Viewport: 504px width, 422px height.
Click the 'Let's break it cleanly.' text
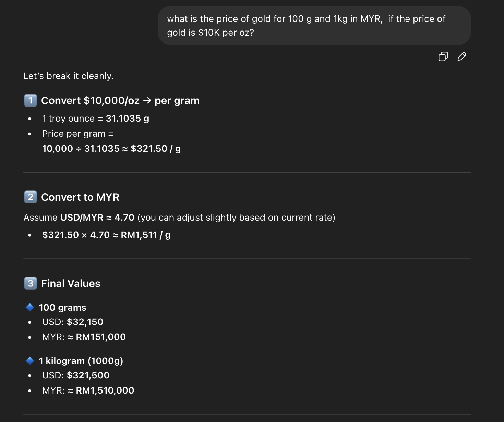[x=68, y=76]
